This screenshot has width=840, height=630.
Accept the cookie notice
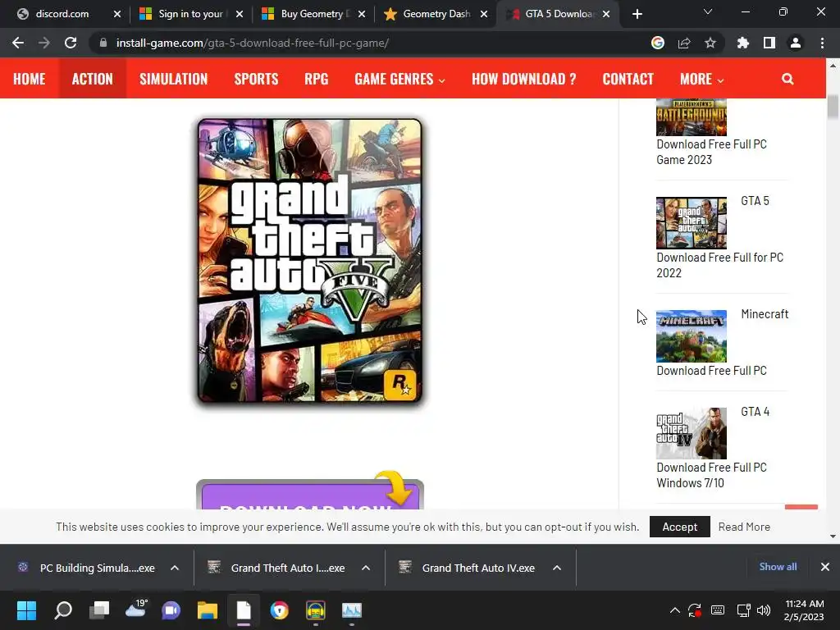click(680, 527)
